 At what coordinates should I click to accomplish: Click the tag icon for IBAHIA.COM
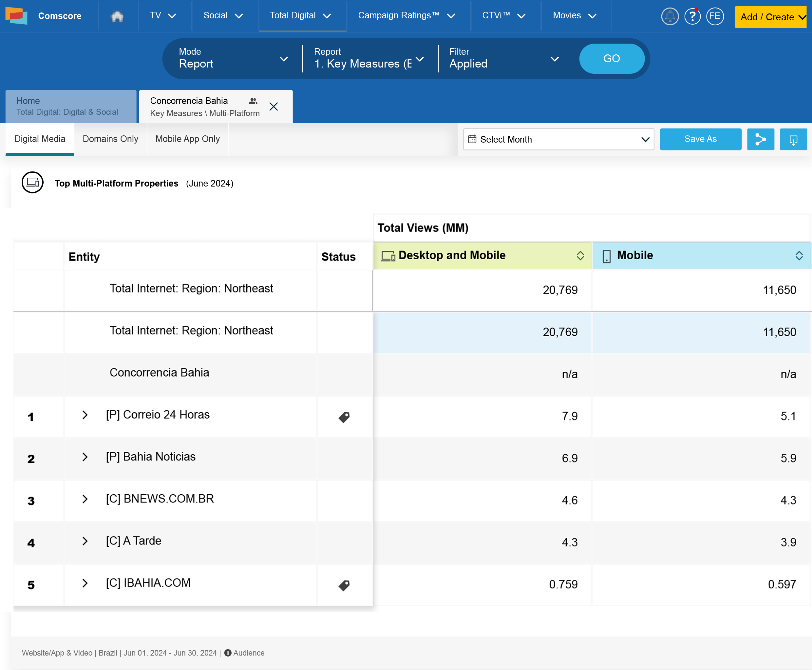pos(344,585)
